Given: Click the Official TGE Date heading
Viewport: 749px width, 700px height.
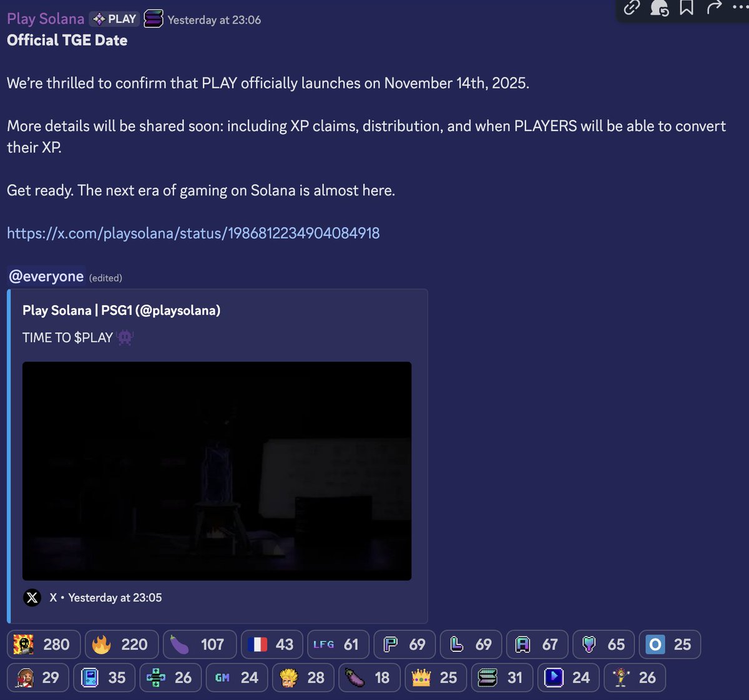Looking at the screenshot, I should (67, 41).
